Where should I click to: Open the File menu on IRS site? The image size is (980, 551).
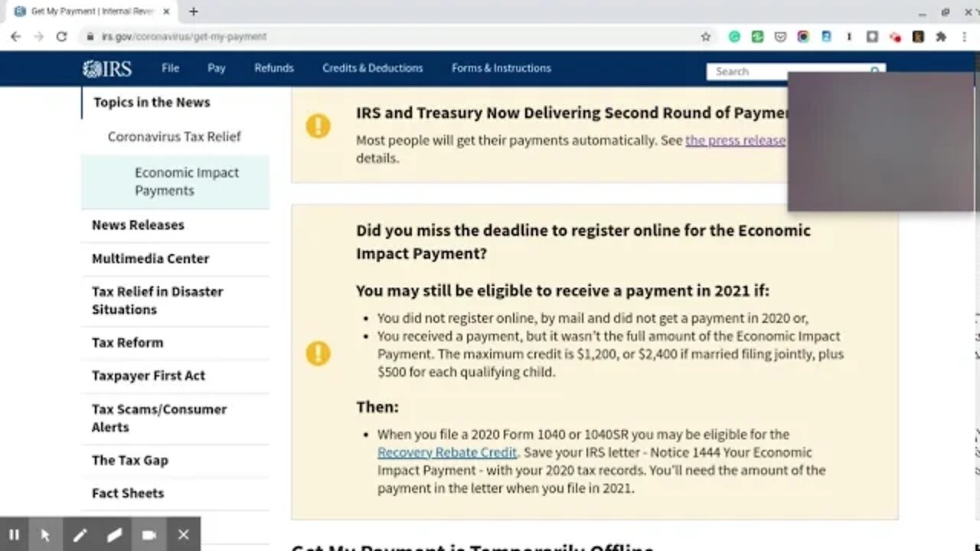(170, 68)
